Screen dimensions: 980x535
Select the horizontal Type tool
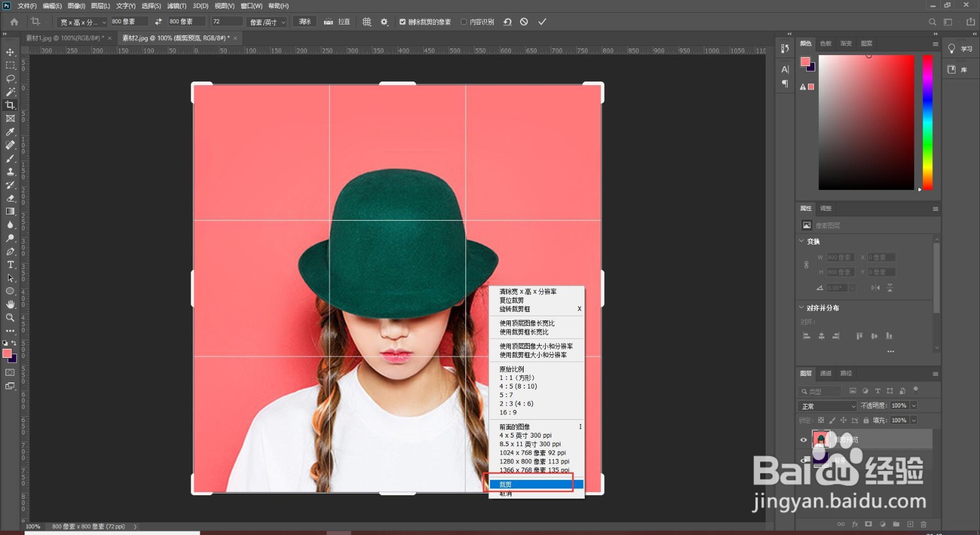coord(10,265)
